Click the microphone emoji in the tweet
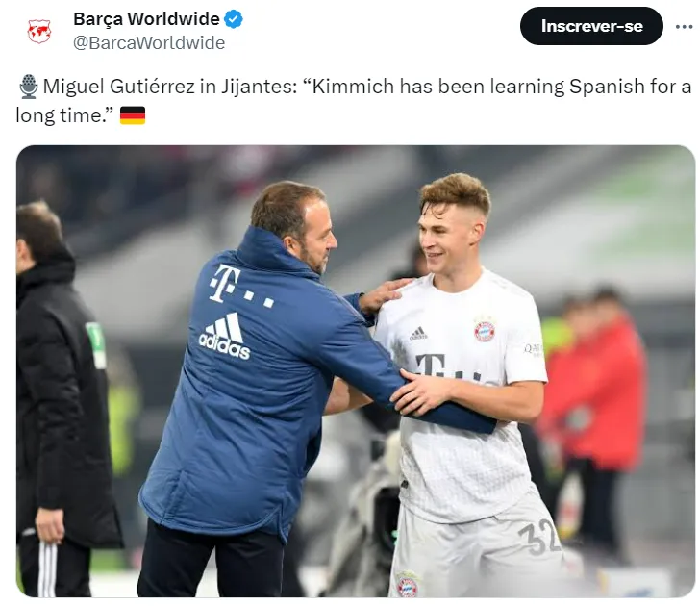This screenshot has width=700, height=606. tap(29, 87)
